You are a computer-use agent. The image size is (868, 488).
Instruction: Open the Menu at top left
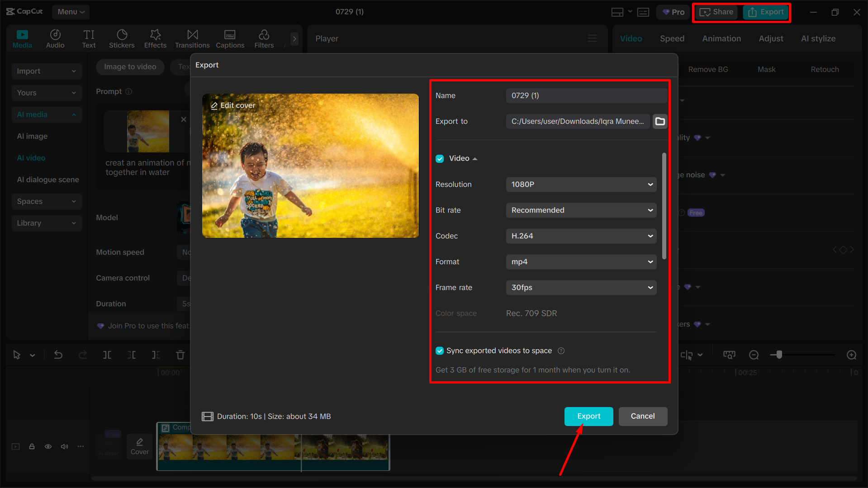[71, 12]
